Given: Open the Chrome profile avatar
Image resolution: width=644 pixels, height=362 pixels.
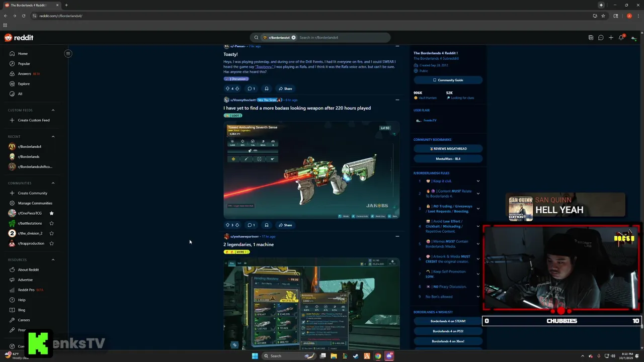Looking at the screenshot, I should click(x=629, y=16).
